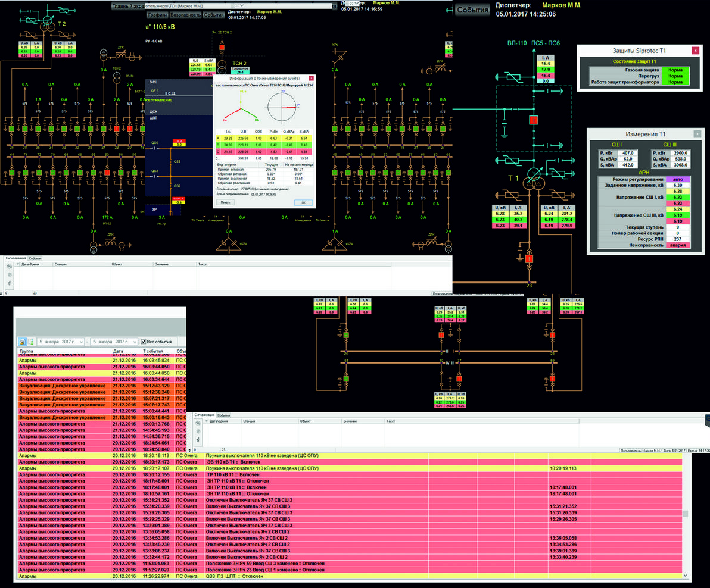Click Неисправность авария red indicator
The height and width of the screenshot is (588, 710).
pyautogui.click(x=677, y=245)
